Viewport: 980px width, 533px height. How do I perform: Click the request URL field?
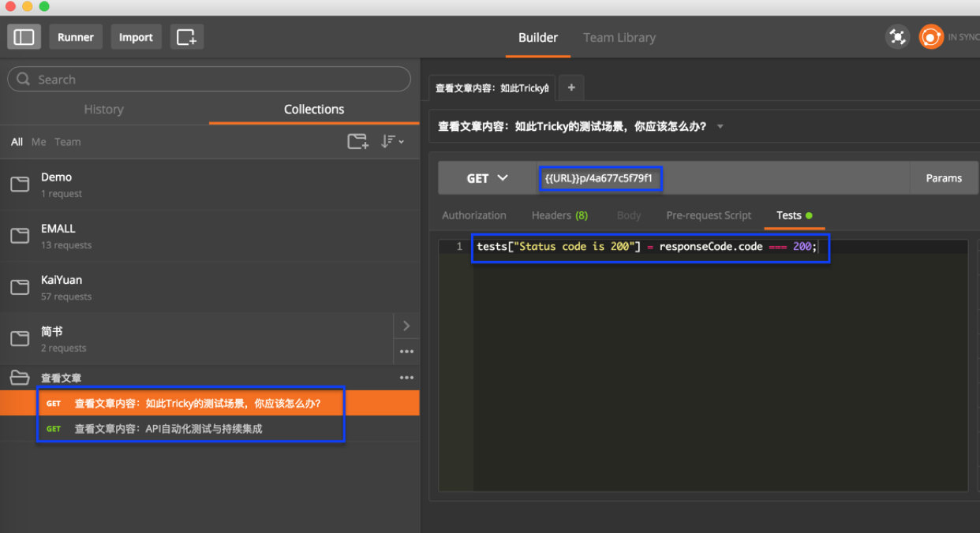click(x=723, y=178)
